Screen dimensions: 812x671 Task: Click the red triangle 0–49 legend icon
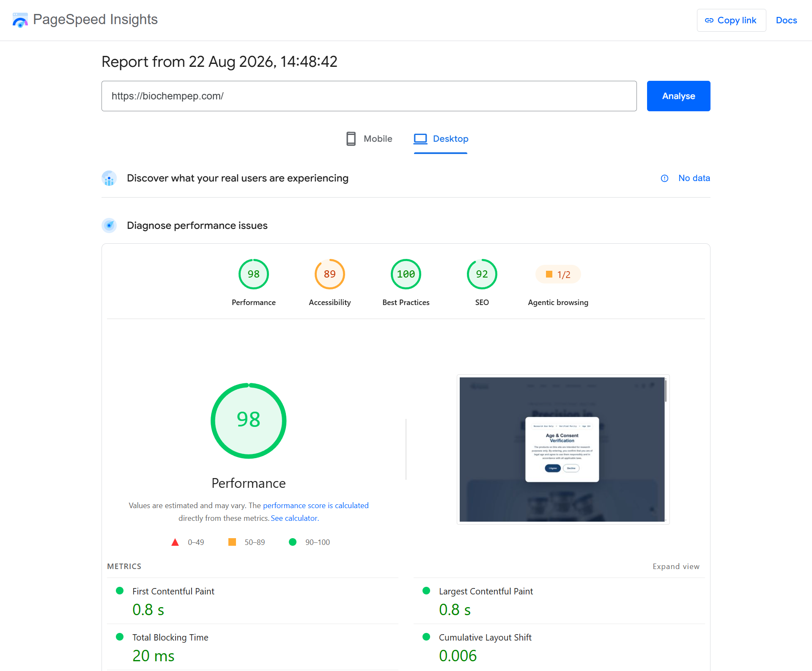(175, 542)
